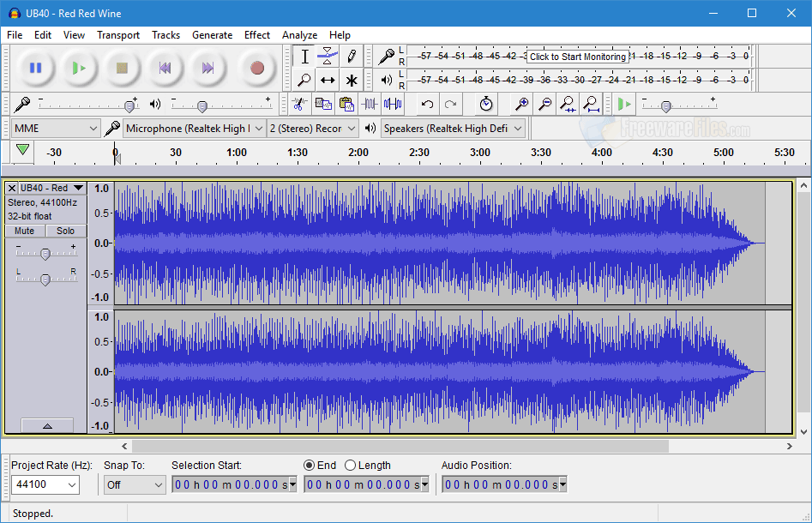
Task: Open the Snap To dropdown
Action: click(x=134, y=484)
